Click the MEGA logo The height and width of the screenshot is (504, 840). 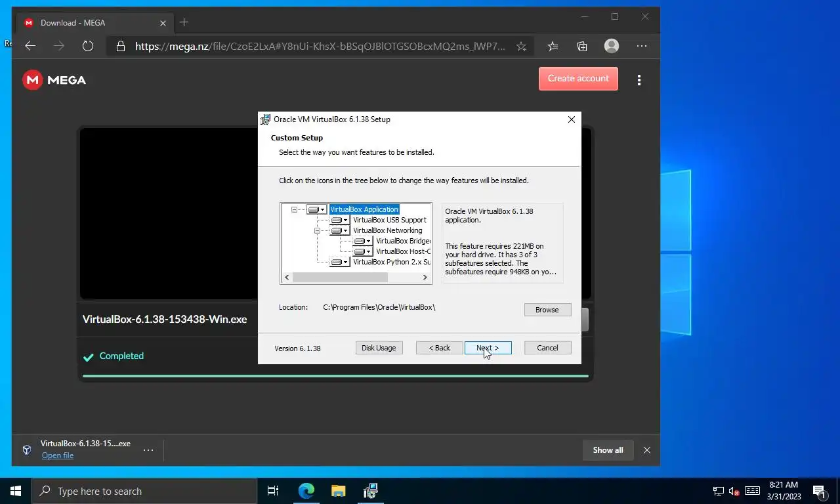tap(54, 80)
